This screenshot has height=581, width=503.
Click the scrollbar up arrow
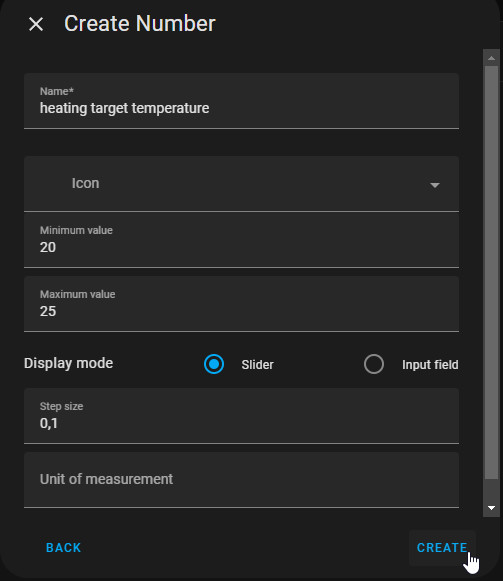tap(492, 58)
